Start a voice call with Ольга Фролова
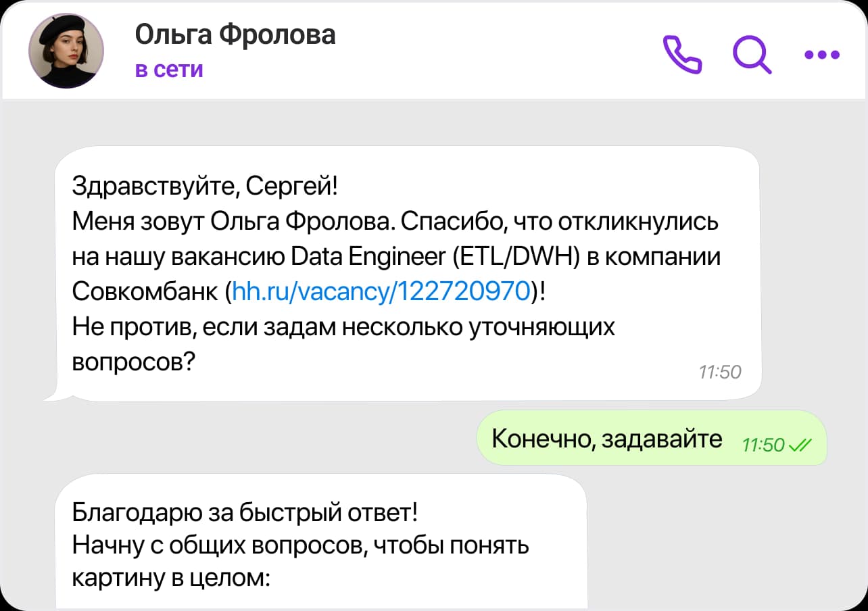 [x=683, y=55]
